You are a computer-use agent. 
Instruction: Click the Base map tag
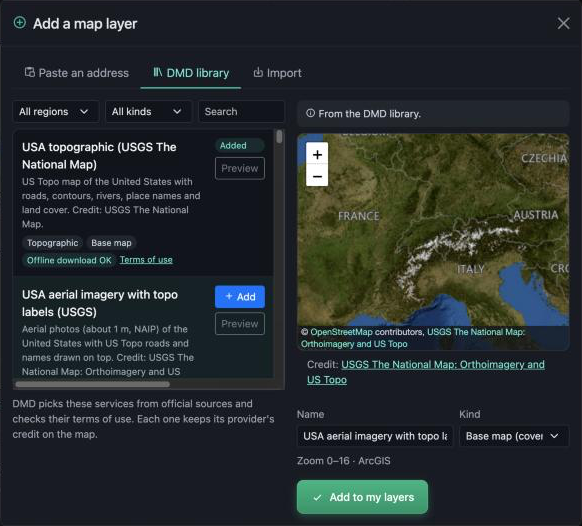tap(111, 243)
